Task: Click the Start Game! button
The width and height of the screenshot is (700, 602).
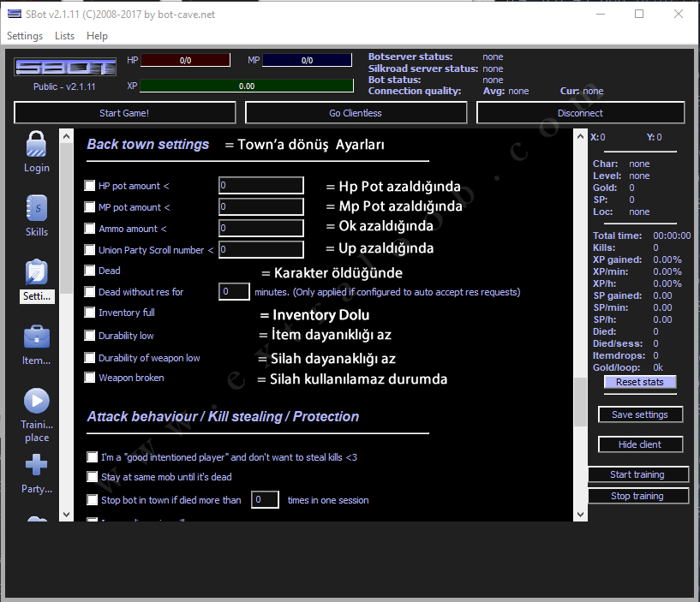Action: click(x=124, y=113)
